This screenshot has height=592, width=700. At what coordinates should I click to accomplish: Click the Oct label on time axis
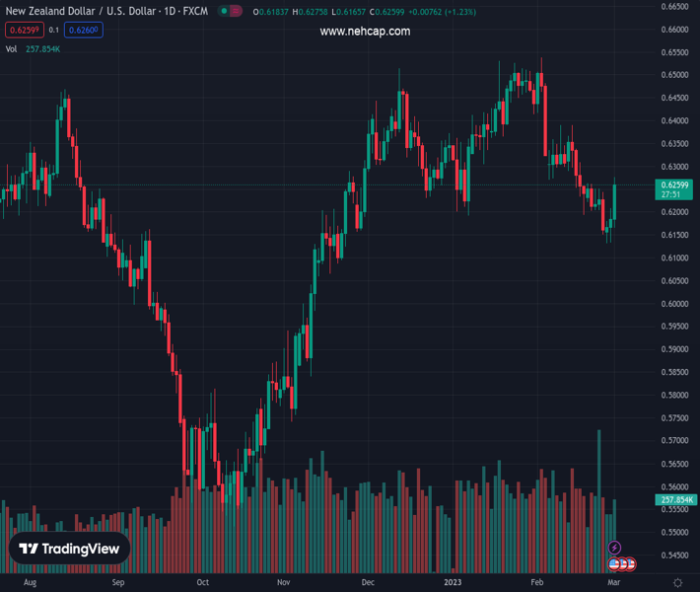[202, 583]
